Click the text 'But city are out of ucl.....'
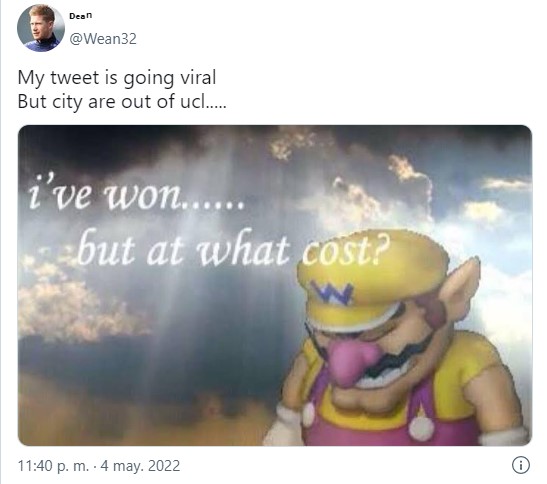547x484 pixels. click(x=122, y=102)
